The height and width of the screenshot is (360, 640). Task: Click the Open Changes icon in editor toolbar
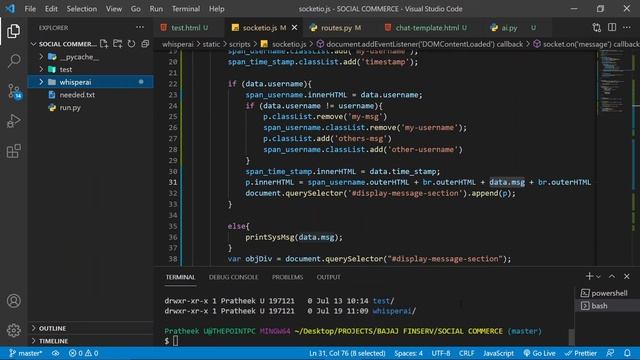coord(597,27)
